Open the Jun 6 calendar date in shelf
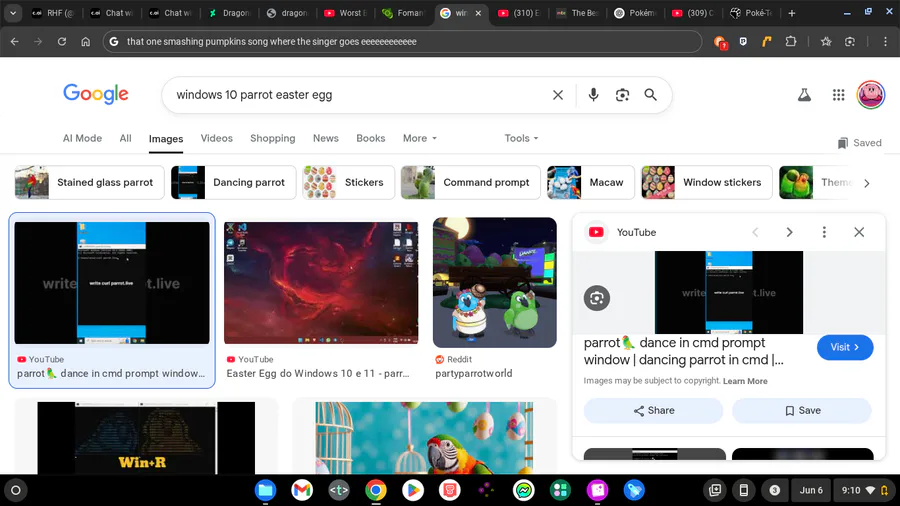900x506 pixels. (810, 490)
